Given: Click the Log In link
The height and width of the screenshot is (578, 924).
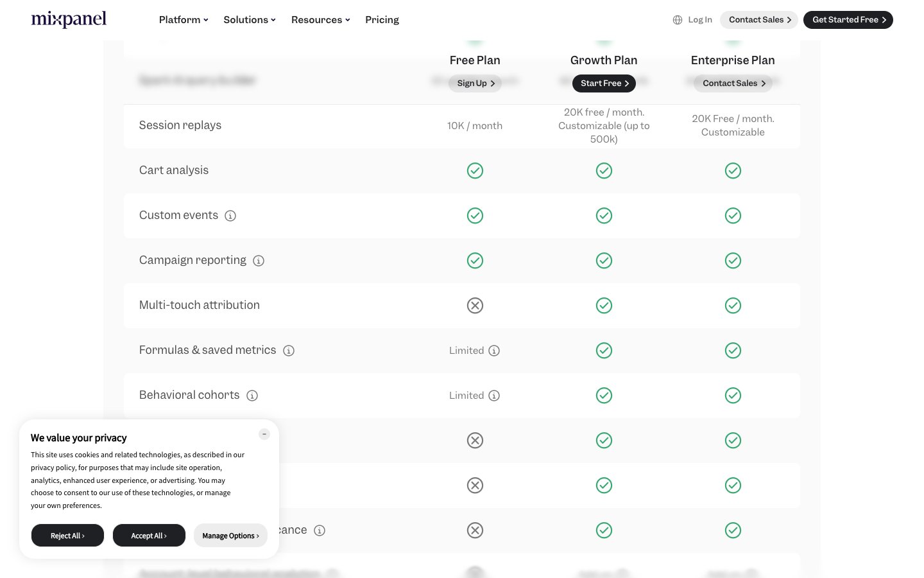Looking at the screenshot, I should pos(700,20).
